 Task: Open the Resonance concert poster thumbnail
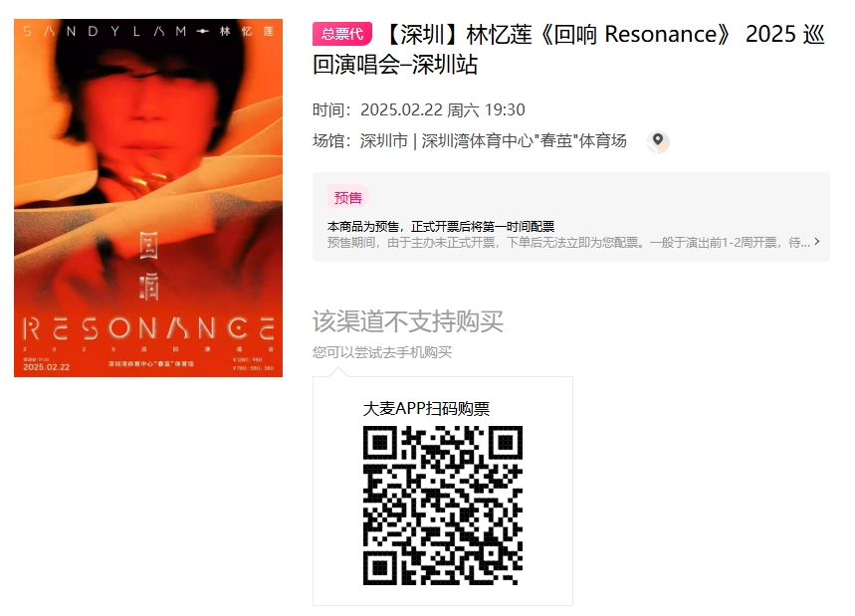click(x=148, y=198)
